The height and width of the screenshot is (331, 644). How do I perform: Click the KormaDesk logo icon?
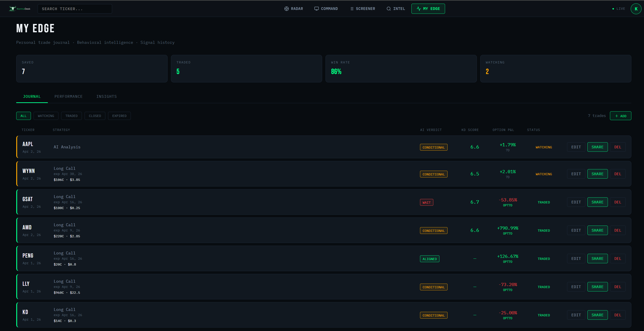[x=12, y=9]
